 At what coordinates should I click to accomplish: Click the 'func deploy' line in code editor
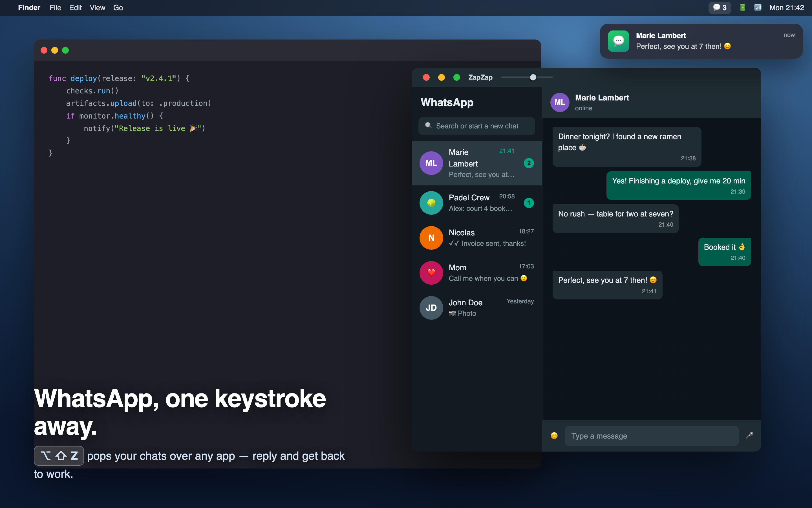pyautogui.click(x=119, y=78)
